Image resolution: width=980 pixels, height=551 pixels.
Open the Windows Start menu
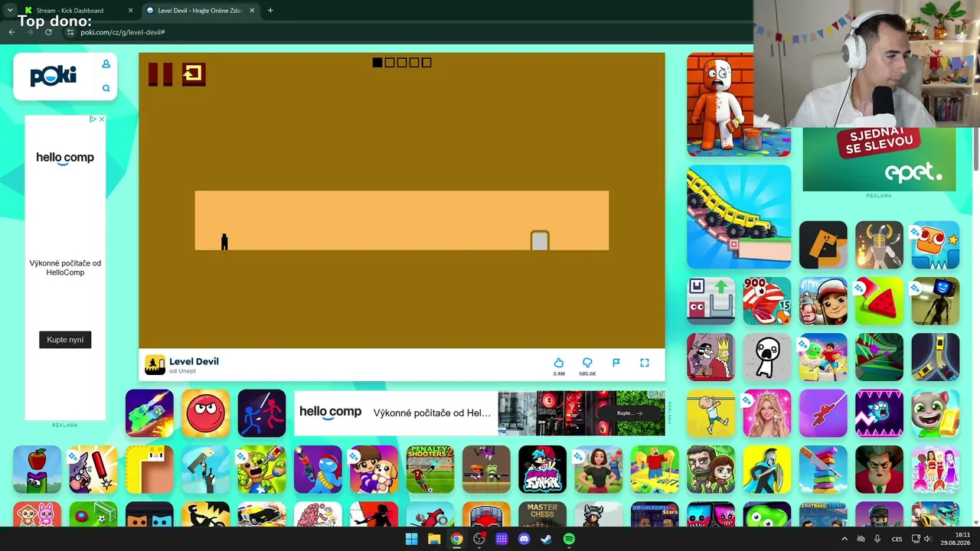411,539
